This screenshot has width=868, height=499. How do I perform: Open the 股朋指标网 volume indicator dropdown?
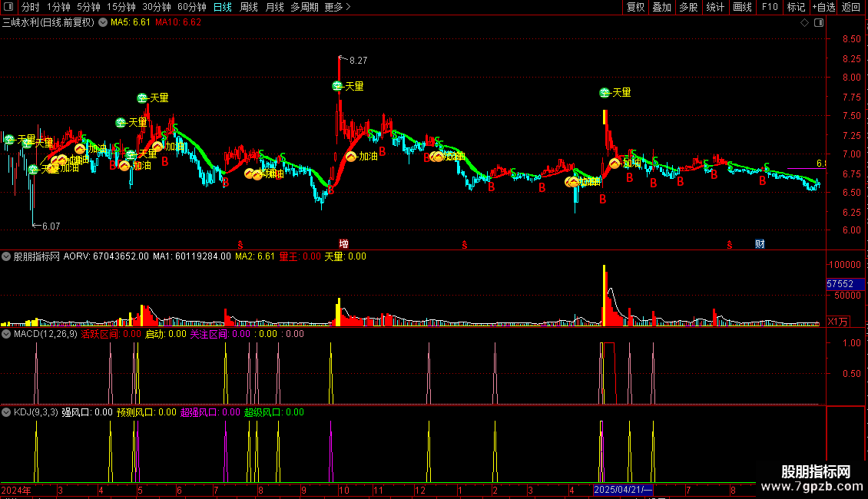coord(6,256)
